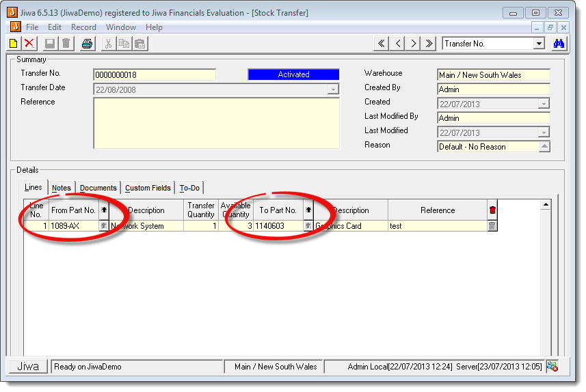Click the 'test' reference cell
This screenshot has width=586, height=392.
coord(438,226)
